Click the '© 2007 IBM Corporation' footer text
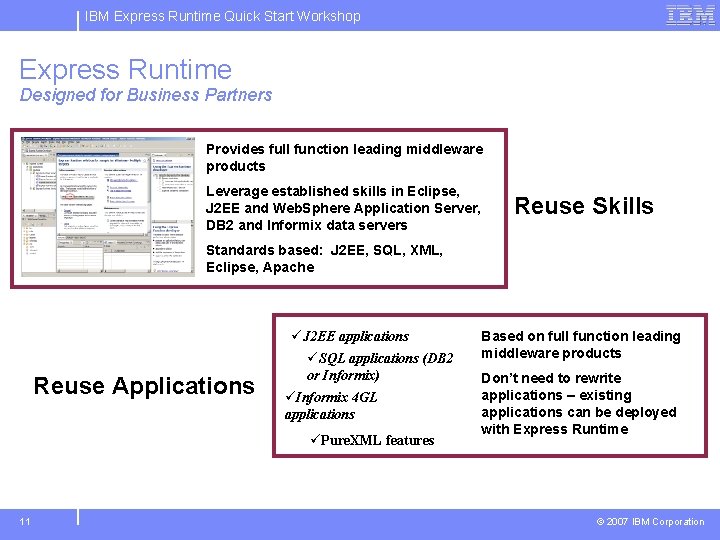Screen dimensions: 720x540 pyautogui.click(x=650, y=522)
